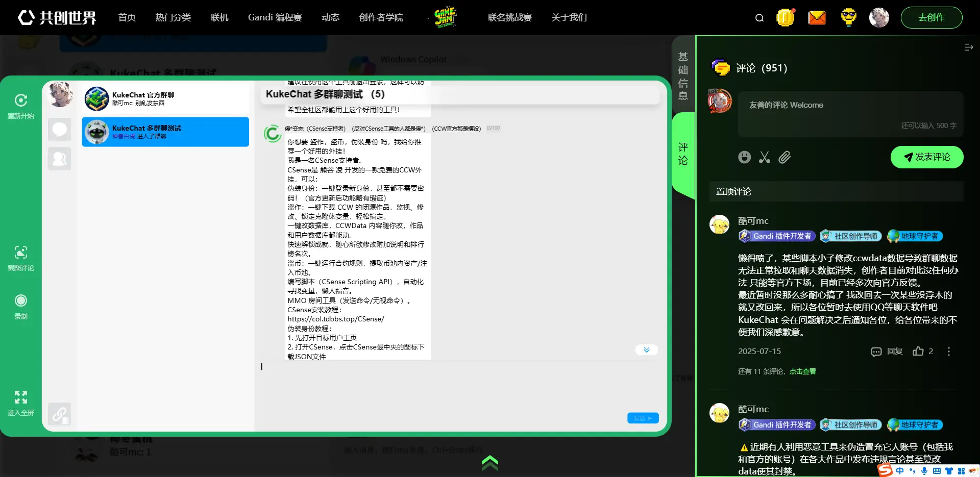This screenshot has width=980, height=477.
Task: Click the first Gandi 插件开发者 badge
Action: tap(777, 236)
